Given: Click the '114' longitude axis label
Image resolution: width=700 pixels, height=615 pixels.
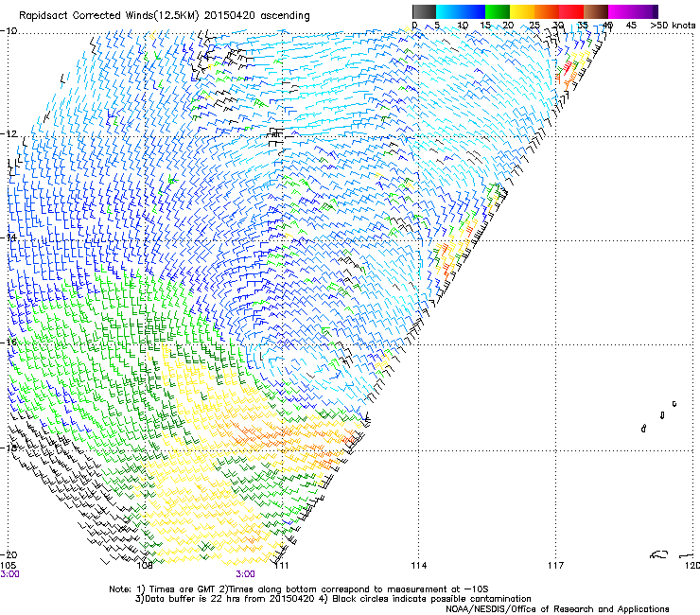Looking at the screenshot, I should (419, 566).
